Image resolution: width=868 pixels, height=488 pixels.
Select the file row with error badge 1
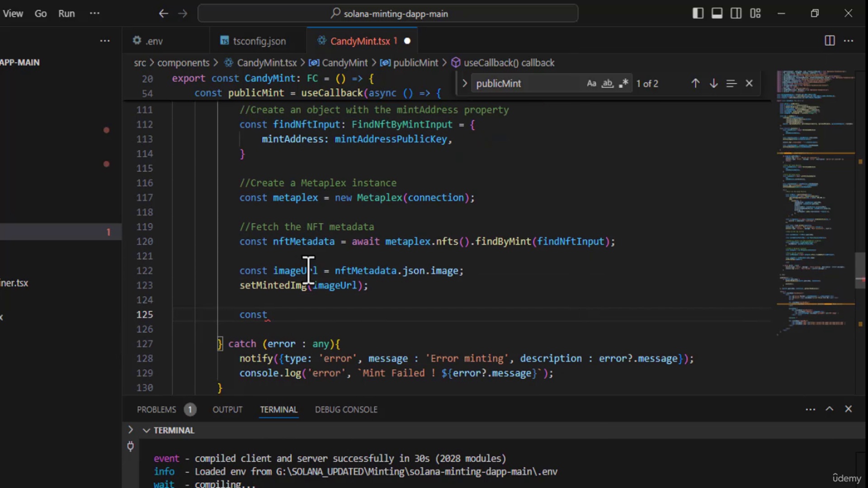pos(61,232)
